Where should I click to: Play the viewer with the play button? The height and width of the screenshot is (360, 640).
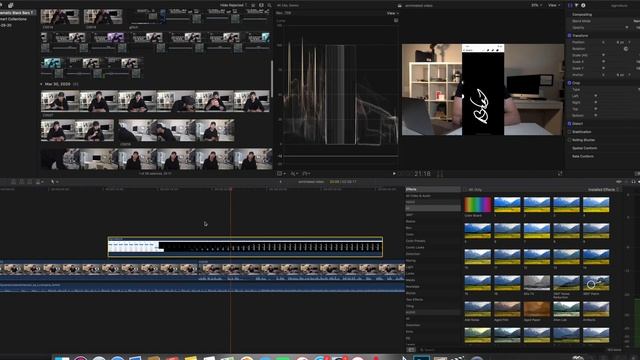click(394, 173)
